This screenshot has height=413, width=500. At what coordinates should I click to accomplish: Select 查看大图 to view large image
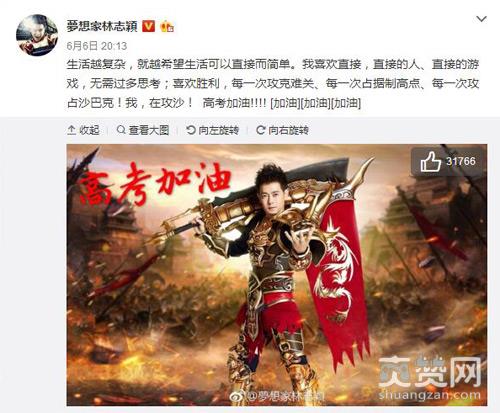click(143, 130)
